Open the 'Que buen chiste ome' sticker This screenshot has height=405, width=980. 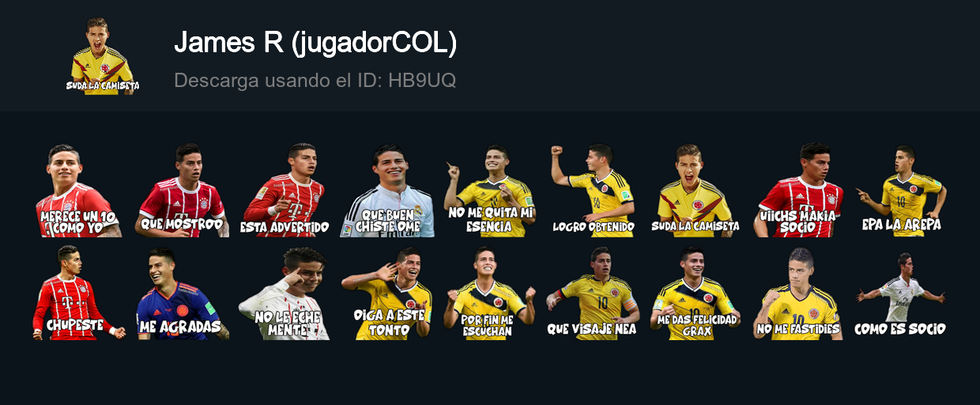click(387, 191)
